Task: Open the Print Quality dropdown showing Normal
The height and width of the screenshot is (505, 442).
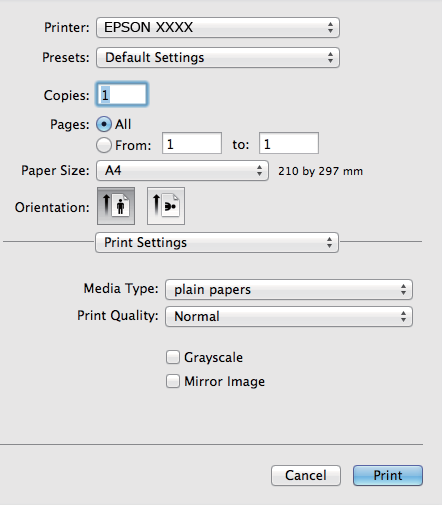Action: pos(289,316)
